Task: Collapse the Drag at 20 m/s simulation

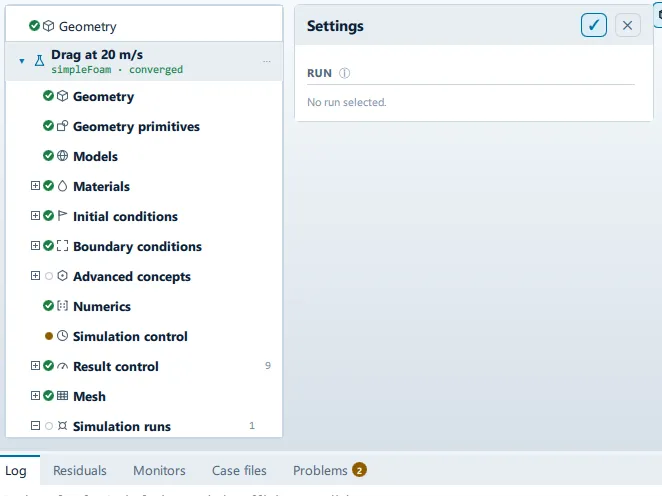Action: (x=22, y=61)
